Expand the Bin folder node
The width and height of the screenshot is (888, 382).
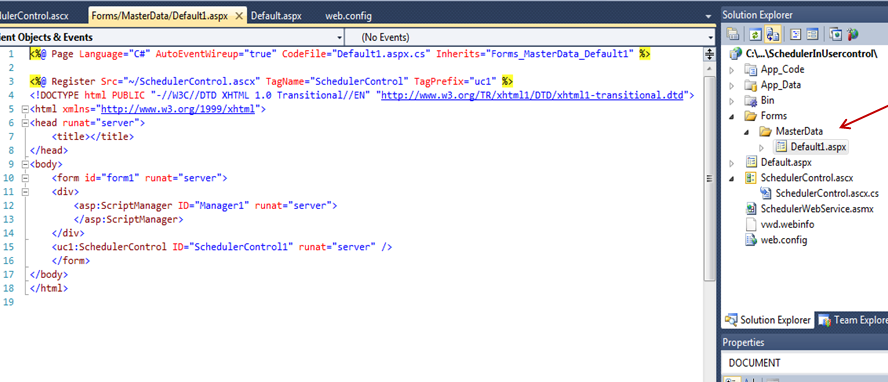pos(732,101)
